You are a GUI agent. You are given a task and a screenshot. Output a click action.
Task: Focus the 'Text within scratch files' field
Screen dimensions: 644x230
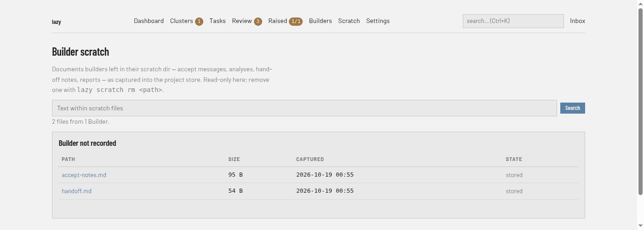tap(305, 108)
